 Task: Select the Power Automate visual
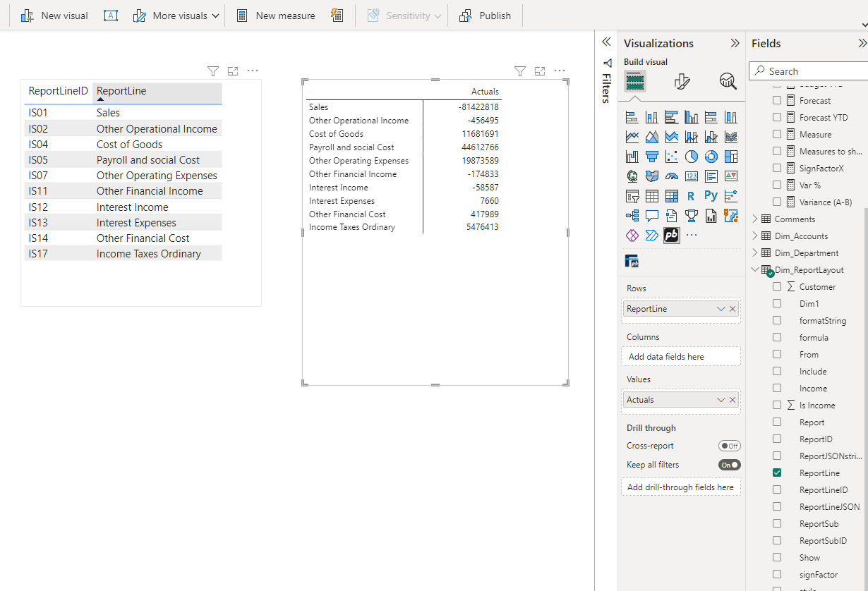[x=652, y=233]
